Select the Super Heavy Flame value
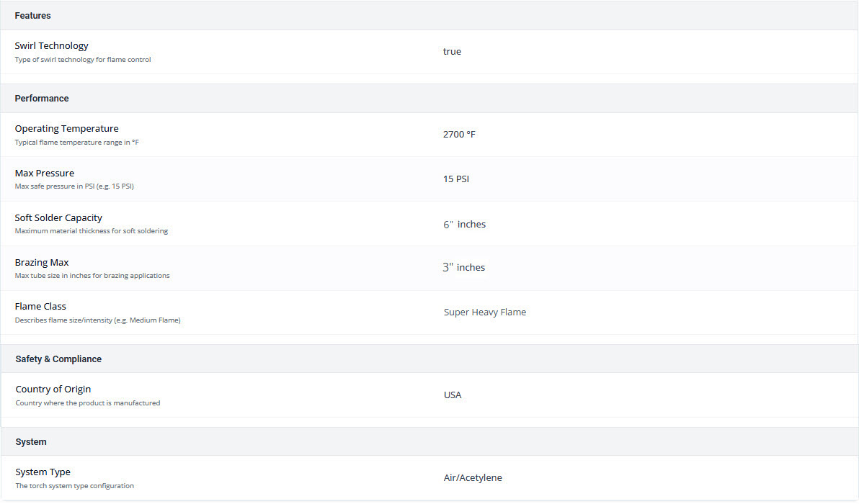The height and width of the screenshot is (504, 859). click(485, 312)
